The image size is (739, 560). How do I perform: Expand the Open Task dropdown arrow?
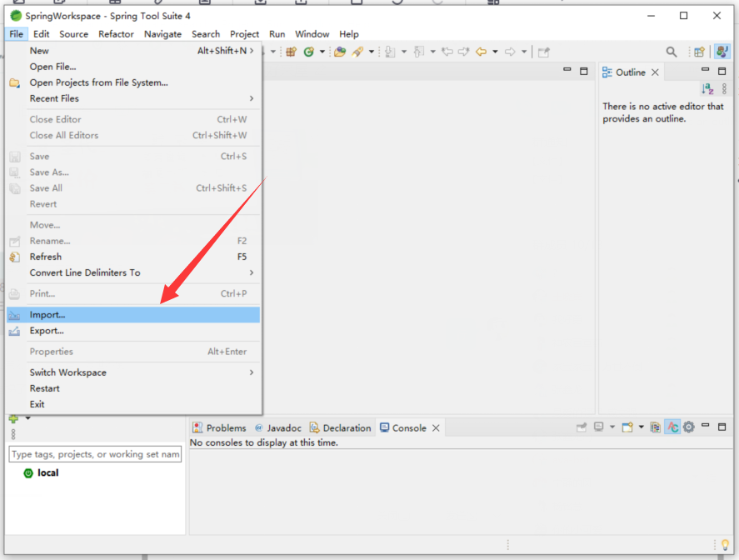pyautogui.click(x=372, y=52)
